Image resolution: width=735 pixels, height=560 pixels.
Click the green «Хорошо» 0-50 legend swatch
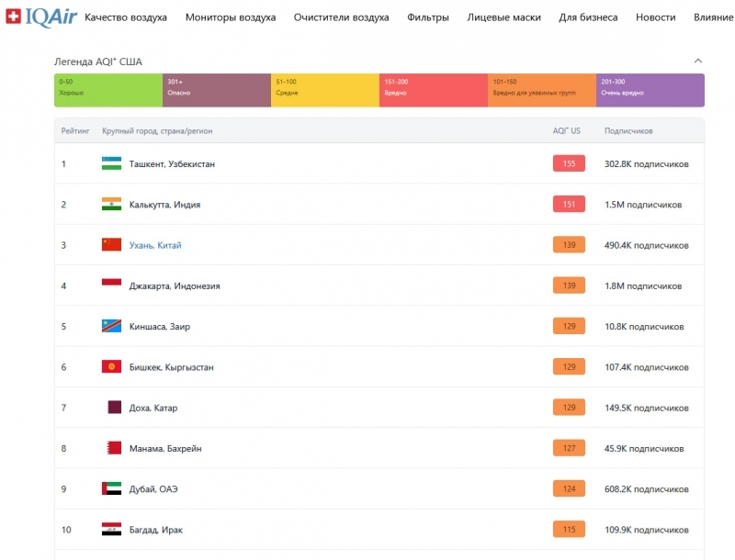107,90
